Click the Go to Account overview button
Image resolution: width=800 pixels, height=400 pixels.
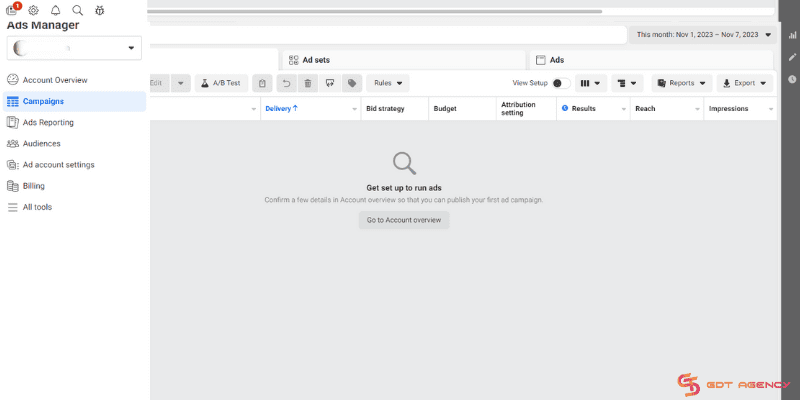point(404,220)
